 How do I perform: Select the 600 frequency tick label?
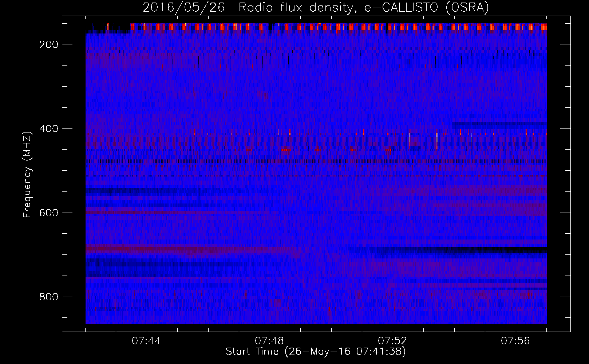point(49,213)
